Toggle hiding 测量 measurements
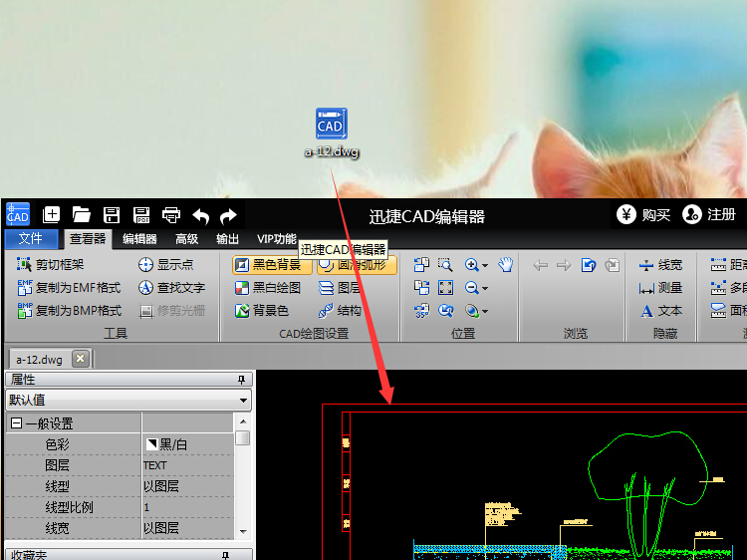Screen dimensions: 747x560 coord(660,287)
